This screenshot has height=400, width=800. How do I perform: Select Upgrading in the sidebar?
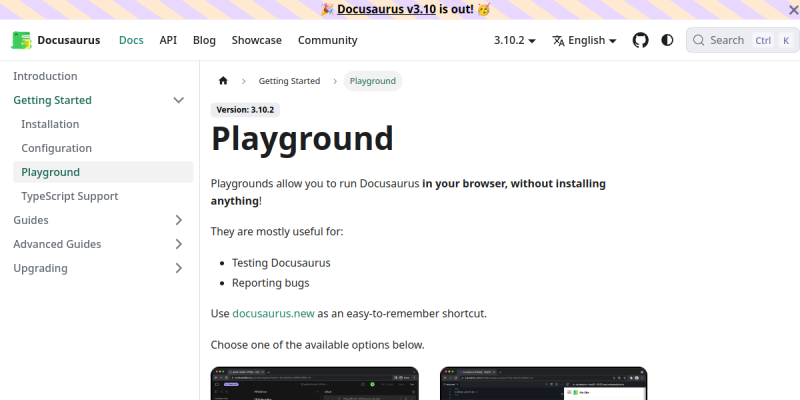(x=40, y=268)
